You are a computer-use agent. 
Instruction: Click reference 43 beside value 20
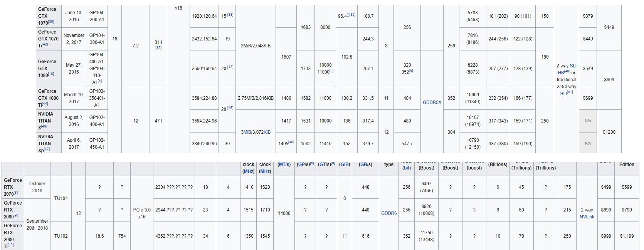click(230, 67)
